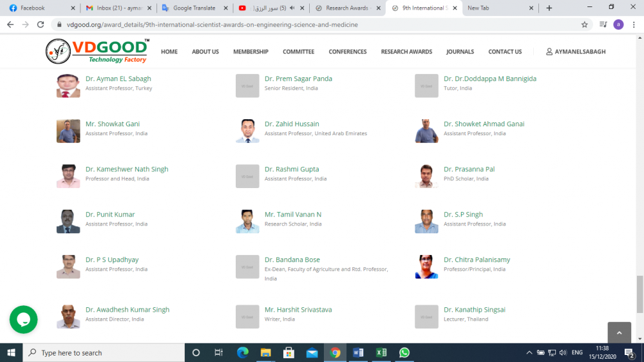Image resolution: width=644 pixels, height=362 pixels.
Task: Click Dr. Awadhesh Kumar Singh's photo
Action: pyautogui.click(x=68, y=317)
